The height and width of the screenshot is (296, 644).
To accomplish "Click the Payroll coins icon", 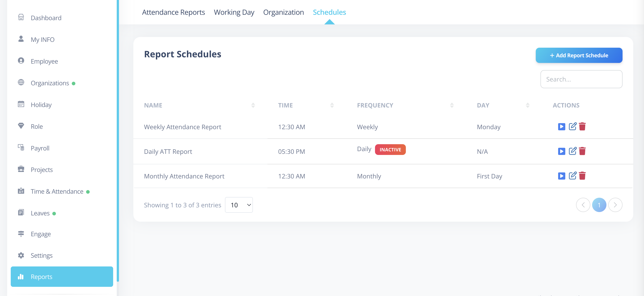I will pos(21,147).
